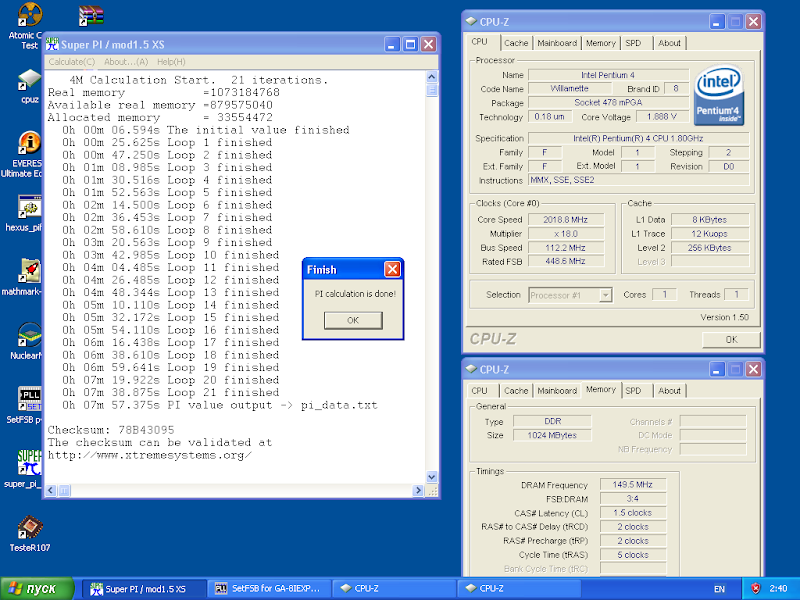Click the title bar icon of the CPU-Z memory timings window
Image resolution: width=800 pixels, height=600 pixels.
(x=471, y=369)
